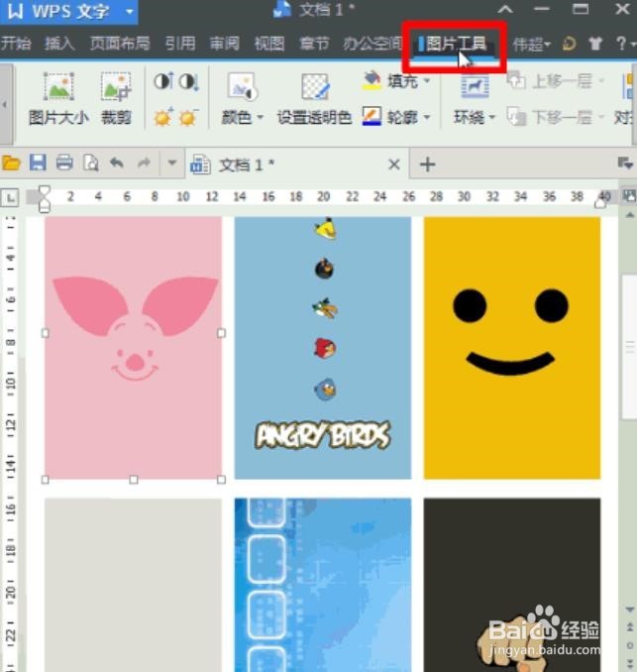Open the 开始 Home tab
637x672 pixels.
16,44
